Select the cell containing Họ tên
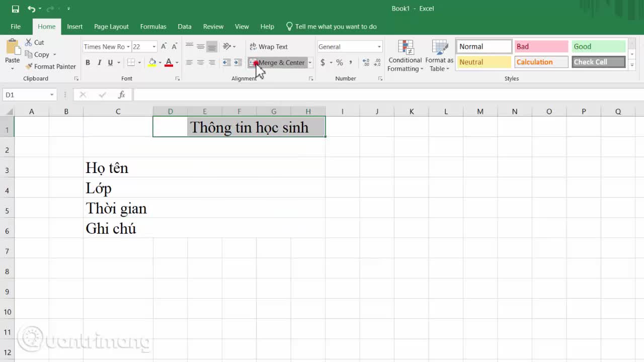The width and height of the screenshot is (644, 362). coord(118,167)
